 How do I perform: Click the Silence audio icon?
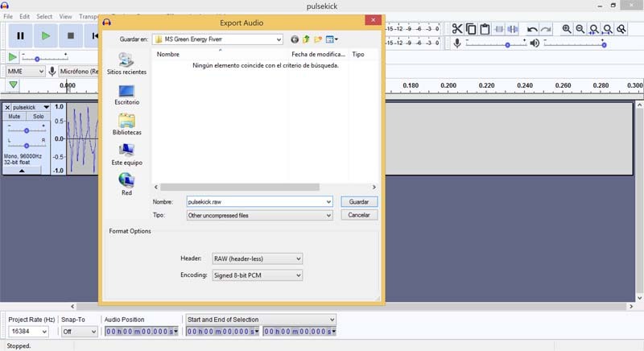(x=513, y=29)
